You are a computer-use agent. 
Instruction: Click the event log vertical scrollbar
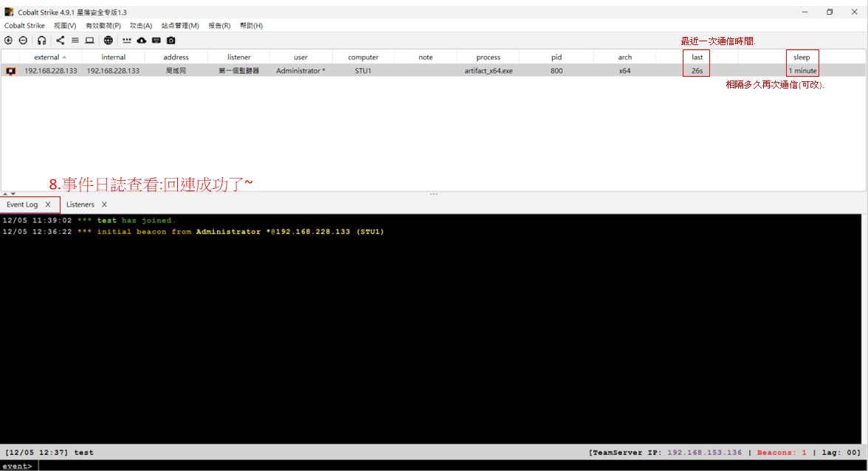tap(864, 329)
